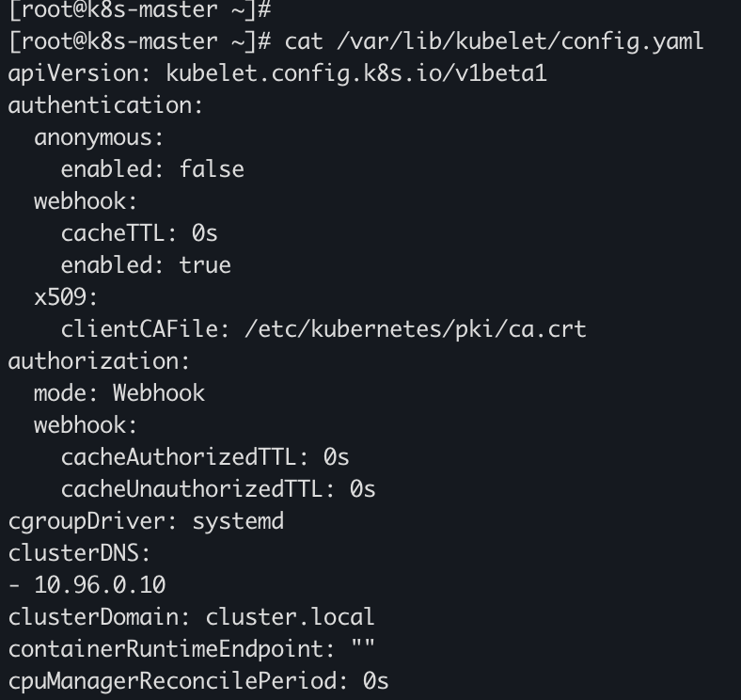Click the cacheAuthorizedTTL line
This screenshot has height=700, width=741.
(x=205, y=457)
